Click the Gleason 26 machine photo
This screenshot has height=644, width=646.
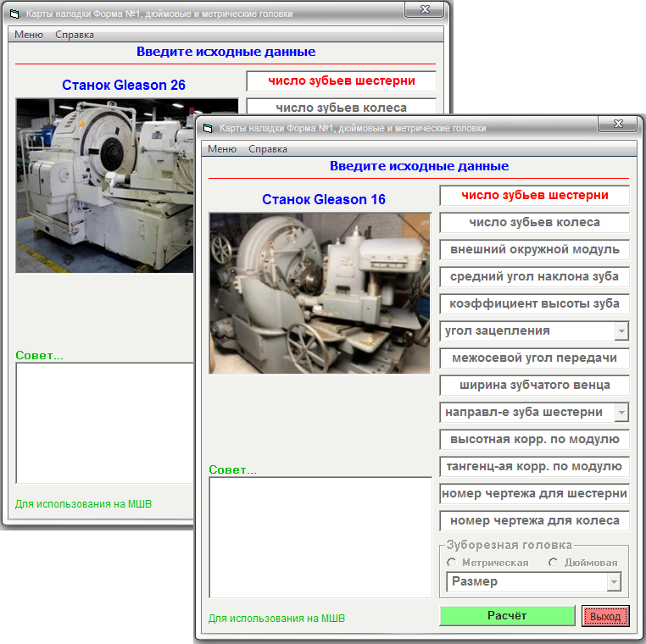click(104, 186)
